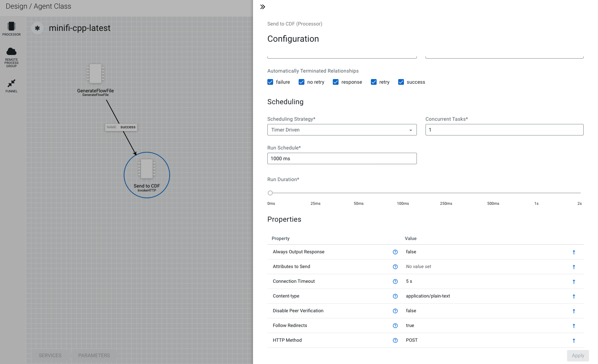Click the arrow for Follow Redirects row

tap(574, 326)
